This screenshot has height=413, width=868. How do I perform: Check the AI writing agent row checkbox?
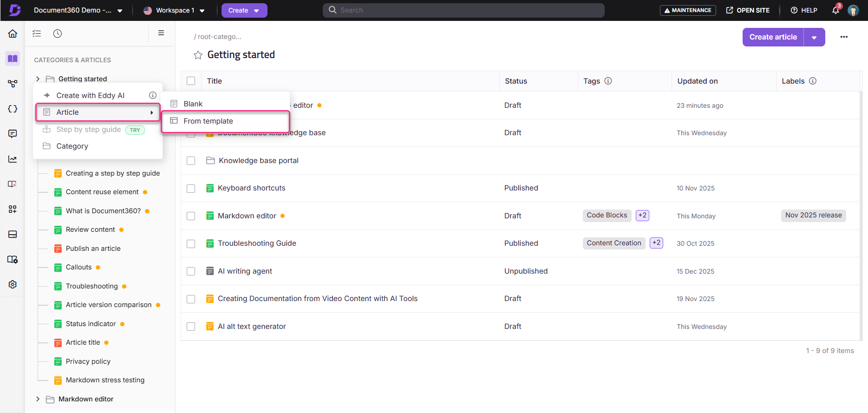pos(191,271)
